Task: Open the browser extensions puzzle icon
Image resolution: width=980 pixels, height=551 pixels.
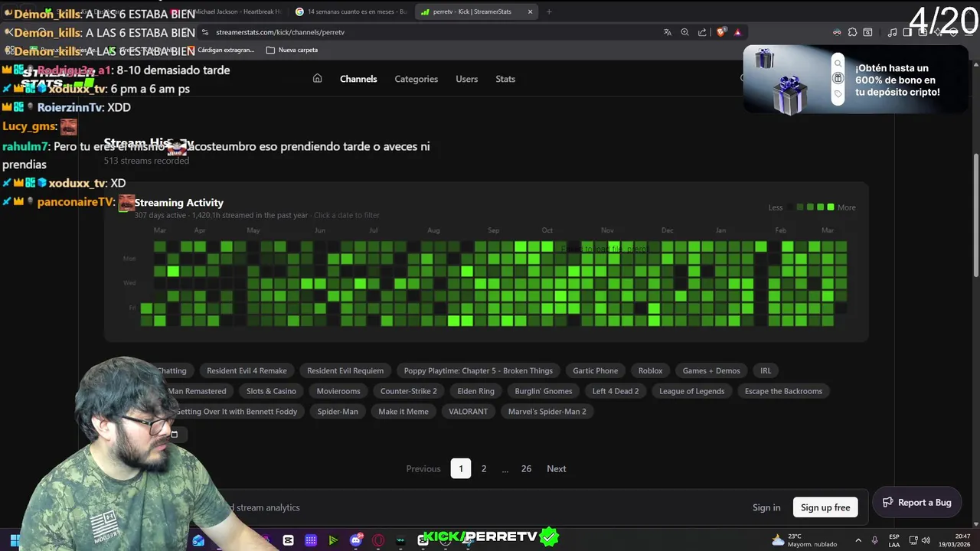Action: coord(852,32)
